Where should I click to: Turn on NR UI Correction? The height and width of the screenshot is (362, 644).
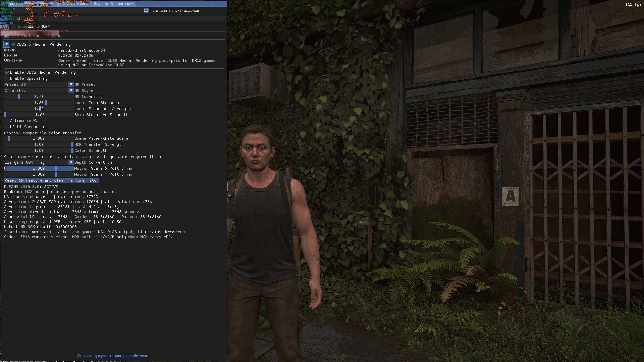(7, 127)
